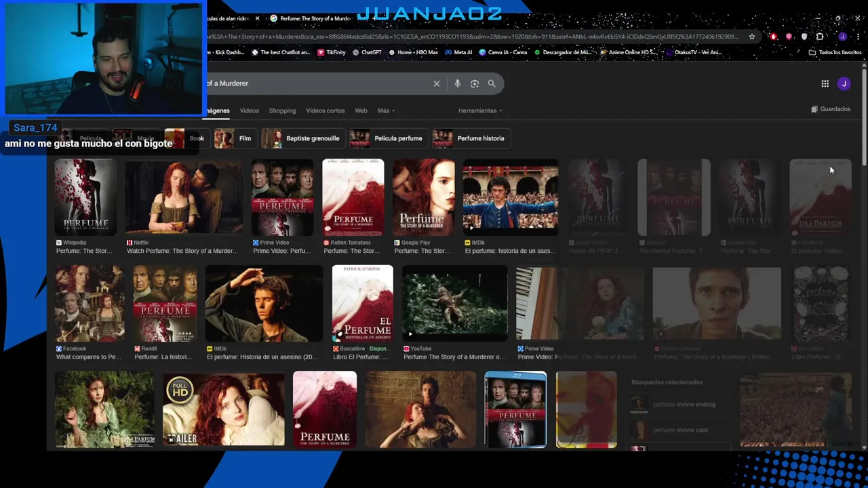
Task: Open the Chrome profile J icon in toolbar
Action: pyautogui.click(x=842, y=37)
